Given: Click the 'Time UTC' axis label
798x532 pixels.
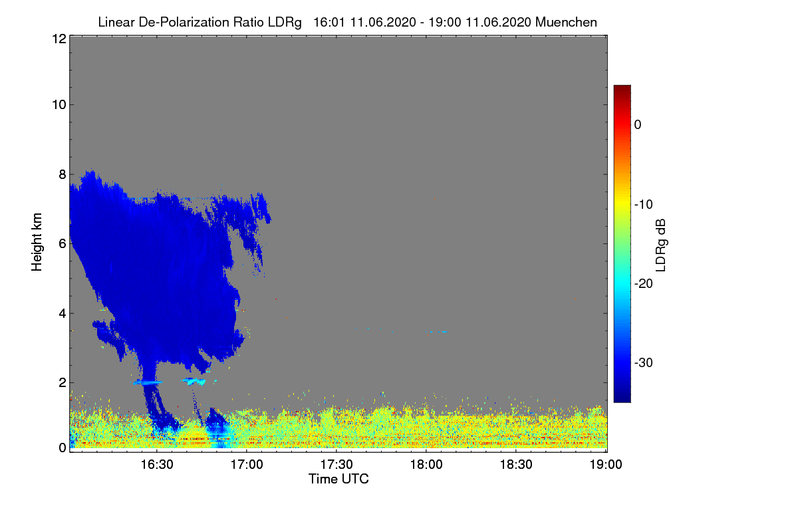Looking at the screenshot, I should click(338, 478).
